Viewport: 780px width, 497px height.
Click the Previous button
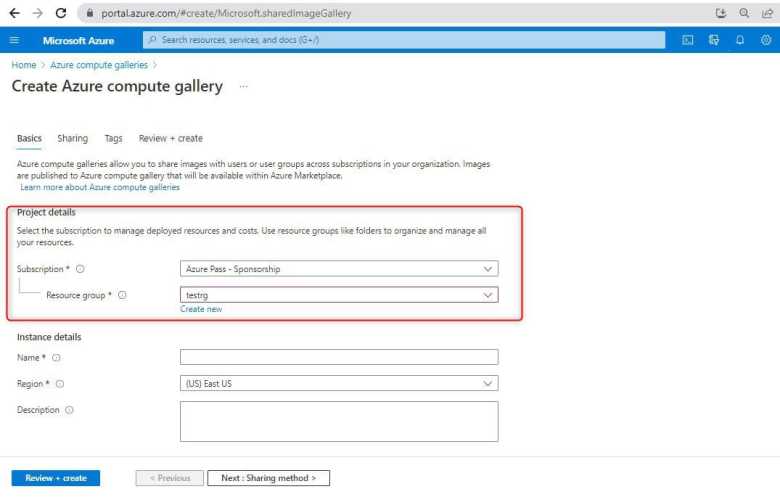170,478
